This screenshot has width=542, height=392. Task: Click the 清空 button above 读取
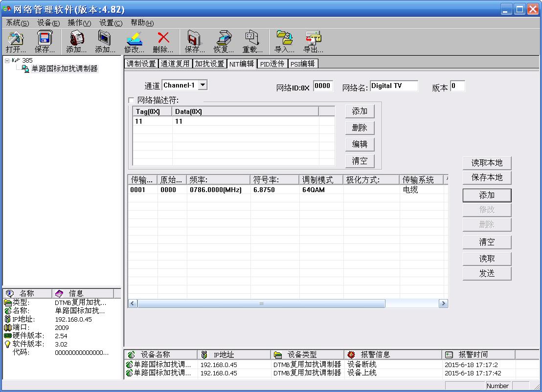click(487, 242)
